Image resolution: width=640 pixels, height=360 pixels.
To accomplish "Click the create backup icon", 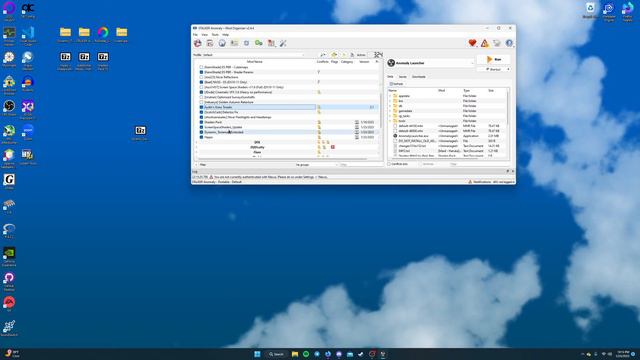I will point(352,55).
